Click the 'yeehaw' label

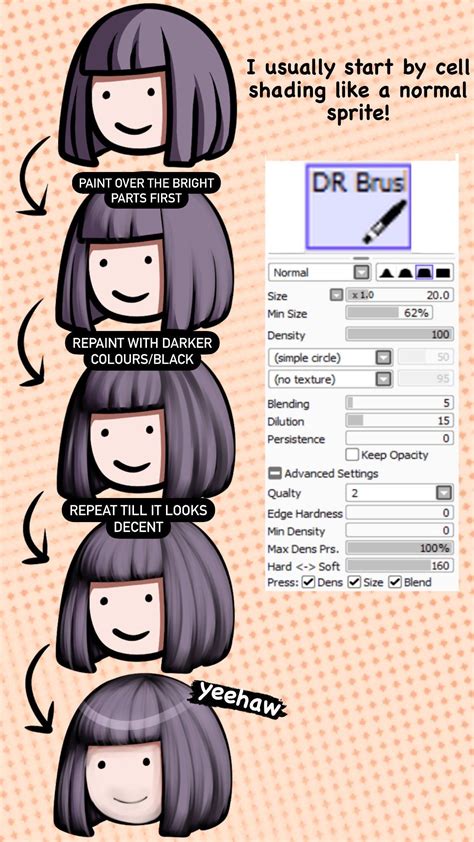[239, 700]
